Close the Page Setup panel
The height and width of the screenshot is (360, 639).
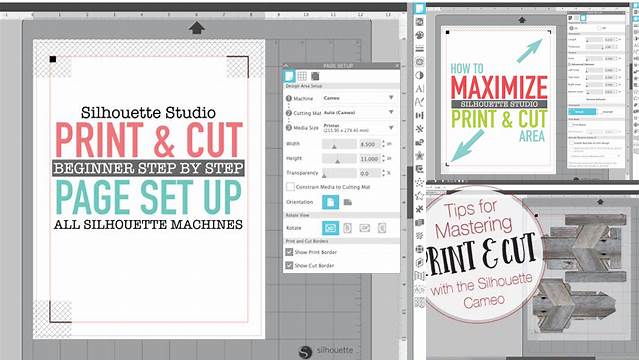pos(397,66)
